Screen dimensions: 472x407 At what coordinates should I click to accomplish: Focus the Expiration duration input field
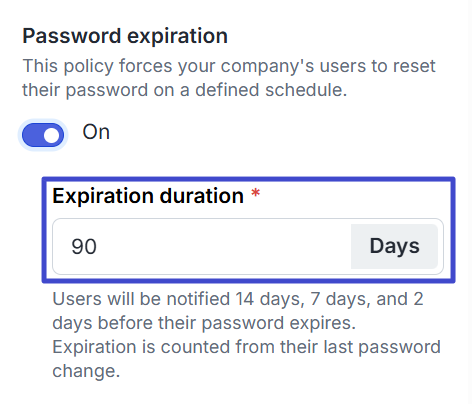pos(202,246)
